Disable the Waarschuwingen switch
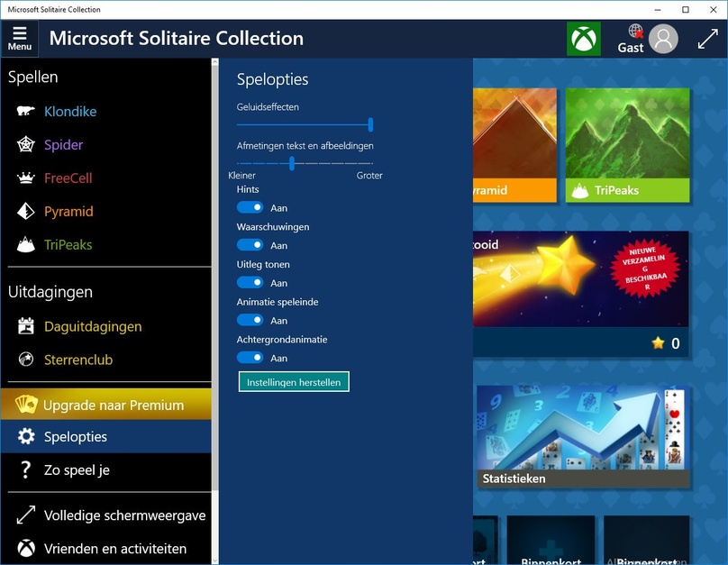 pos(250,245)
